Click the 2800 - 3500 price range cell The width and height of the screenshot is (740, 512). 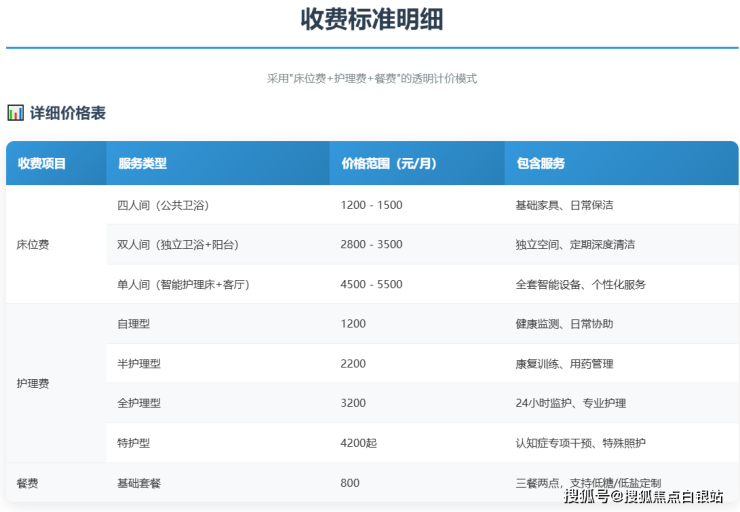tap(371, 244)
